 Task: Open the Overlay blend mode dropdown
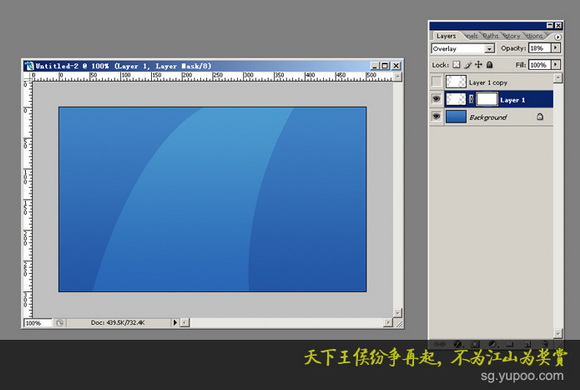click(x=463, y=48)
